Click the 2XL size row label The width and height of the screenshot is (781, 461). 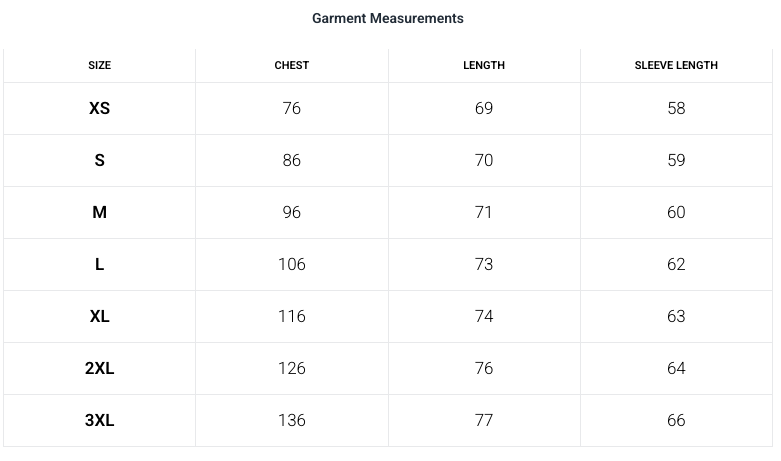(100, 368)
